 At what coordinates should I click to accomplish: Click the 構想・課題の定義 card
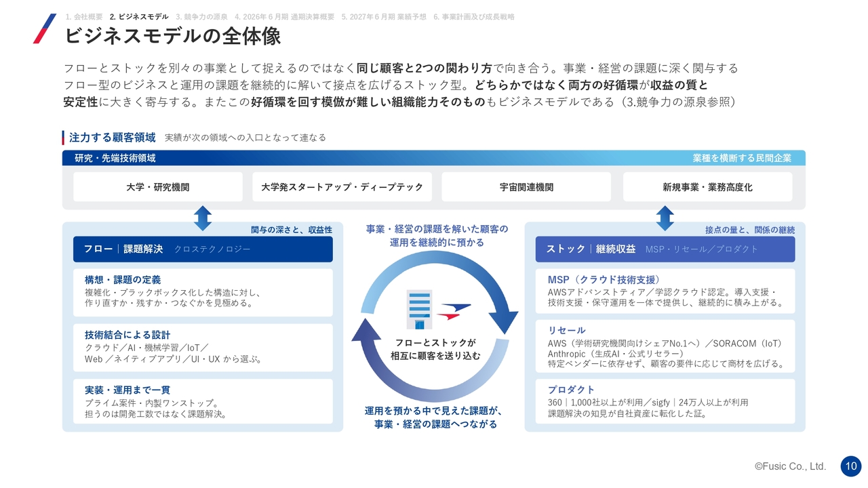(x=203, y=292)
